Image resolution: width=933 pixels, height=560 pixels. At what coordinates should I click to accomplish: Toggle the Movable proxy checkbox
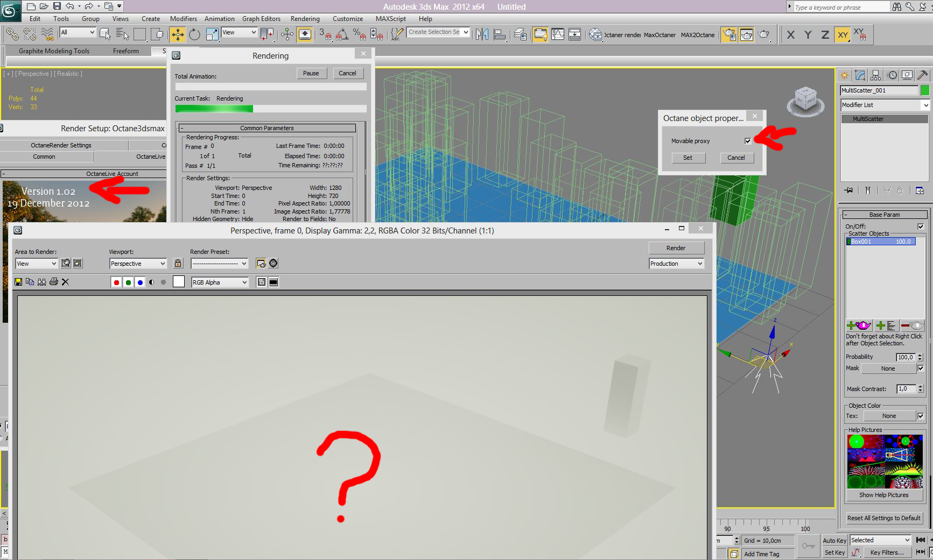[748, 141]
